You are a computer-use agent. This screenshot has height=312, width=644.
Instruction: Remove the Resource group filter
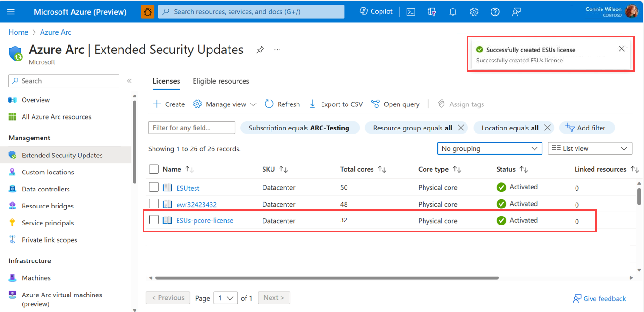(461, 128)
